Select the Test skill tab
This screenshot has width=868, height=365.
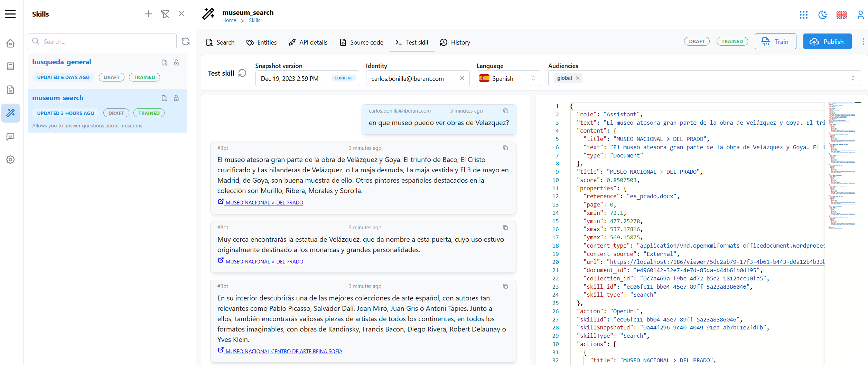click(x=412, y=42)
